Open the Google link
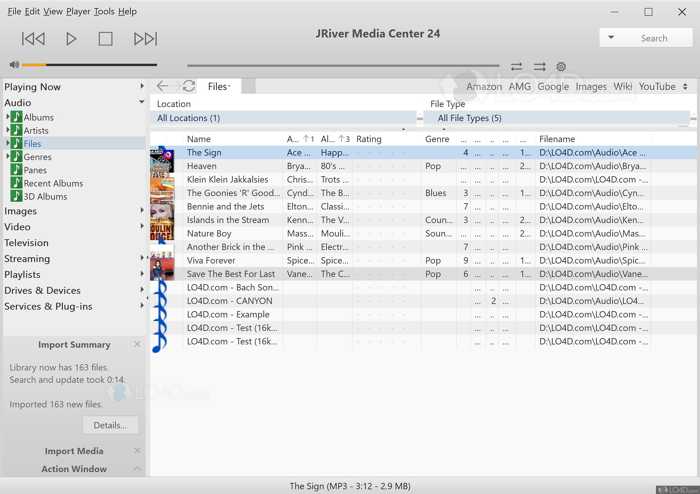 (x=553, y=87)
